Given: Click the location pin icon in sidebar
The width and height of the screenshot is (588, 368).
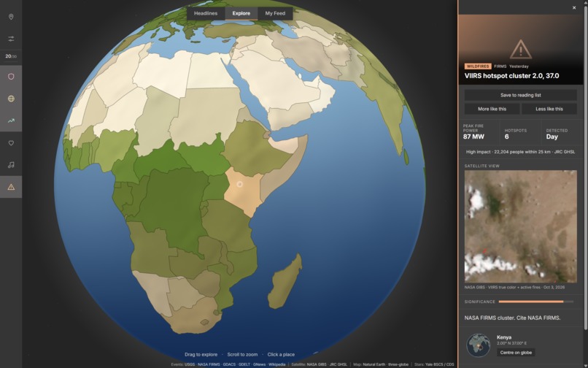Looking at the screenshot, I should (x=11, y=17).
